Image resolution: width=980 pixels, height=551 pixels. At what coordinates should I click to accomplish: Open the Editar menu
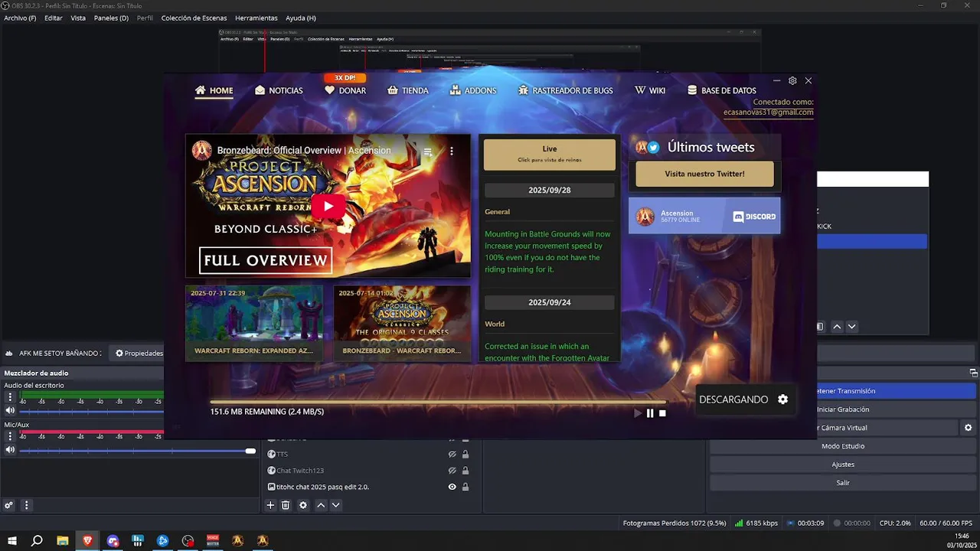(54, 18)
